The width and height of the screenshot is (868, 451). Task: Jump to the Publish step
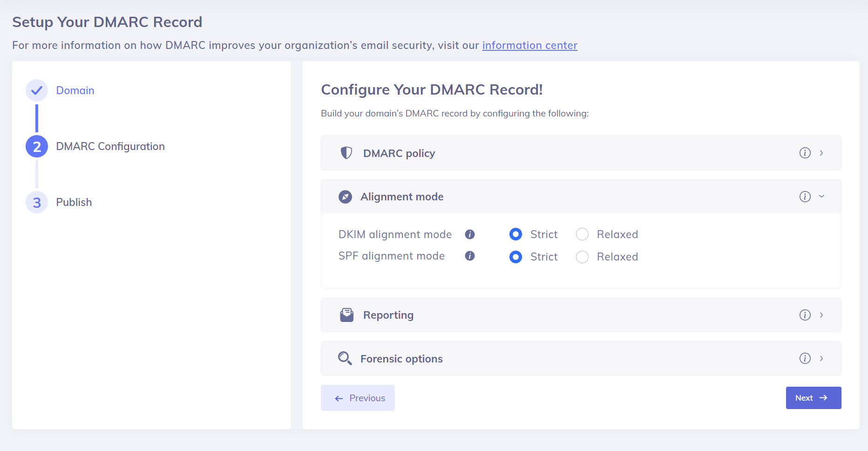click(x=74, y=202)
